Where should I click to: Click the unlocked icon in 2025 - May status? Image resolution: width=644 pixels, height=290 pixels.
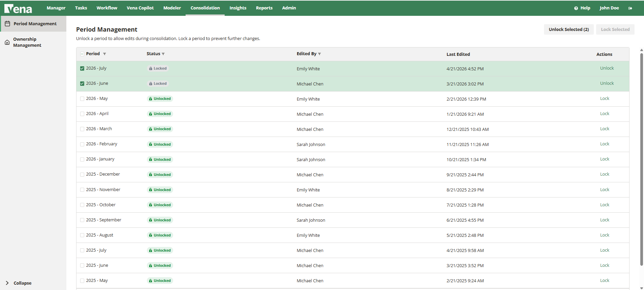[x=151, y=281]
